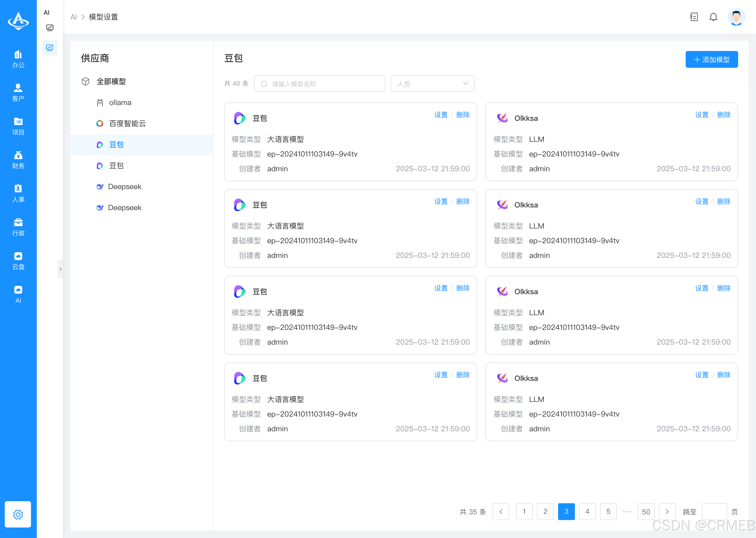Select 百度智能云 from the provider list
This screenshot has width=756, height=538.
[x=127, y=123]
